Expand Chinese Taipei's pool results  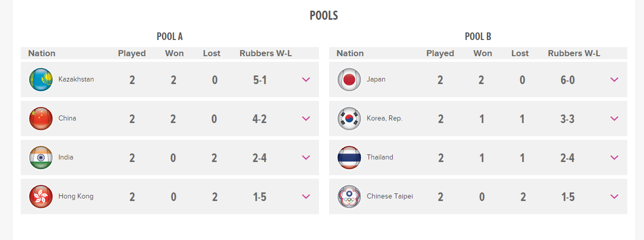tap(614, 196)
